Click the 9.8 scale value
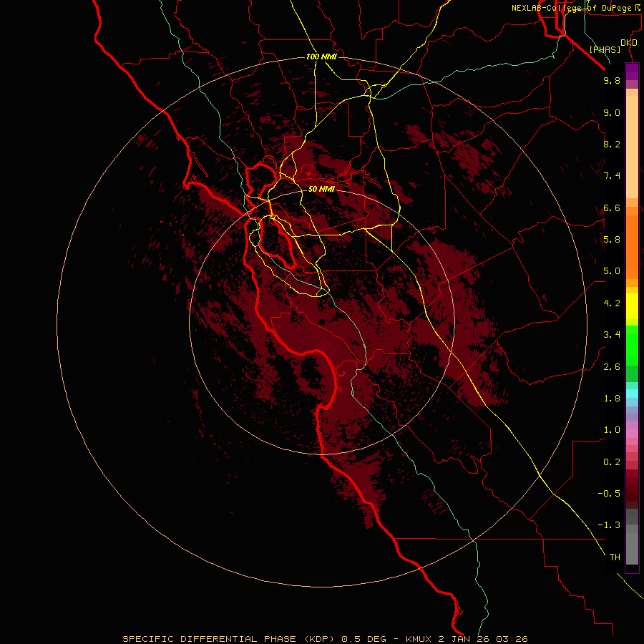Image resolution: width=644 pixels, height=644 pixels. [x=612, y=80]
